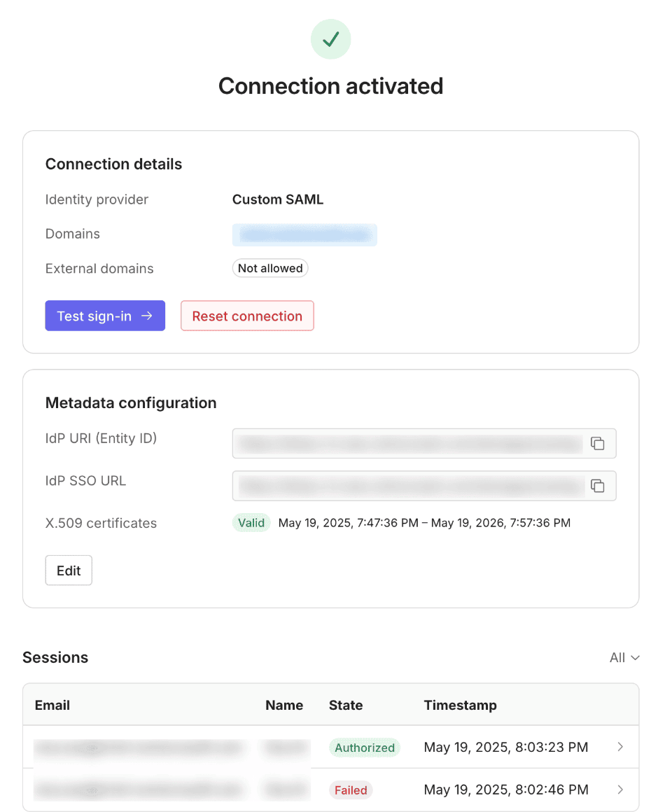The image size is (665, 812).
Task: Click the Authorized session state badge
Action: point(365,747)
